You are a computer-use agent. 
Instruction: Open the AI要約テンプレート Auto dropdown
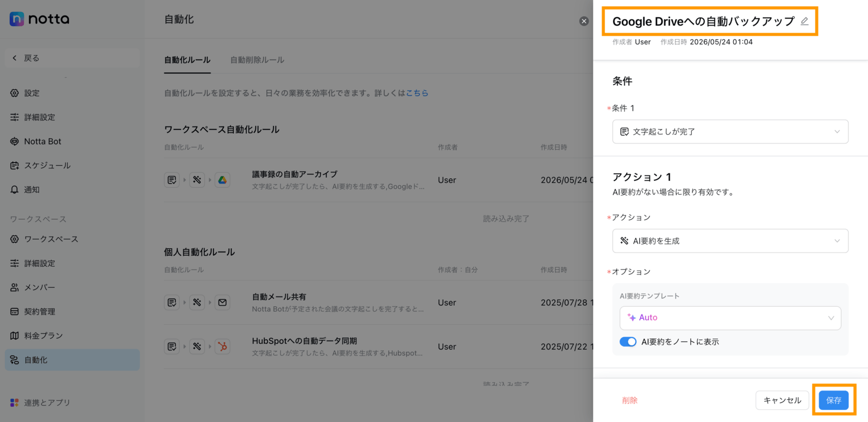730,318
